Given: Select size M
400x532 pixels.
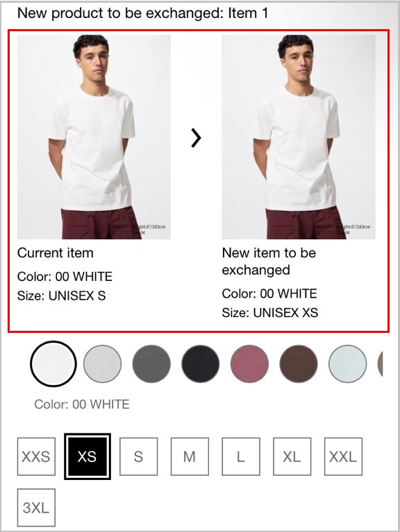Looking at the screenshot, I should 190,456.
